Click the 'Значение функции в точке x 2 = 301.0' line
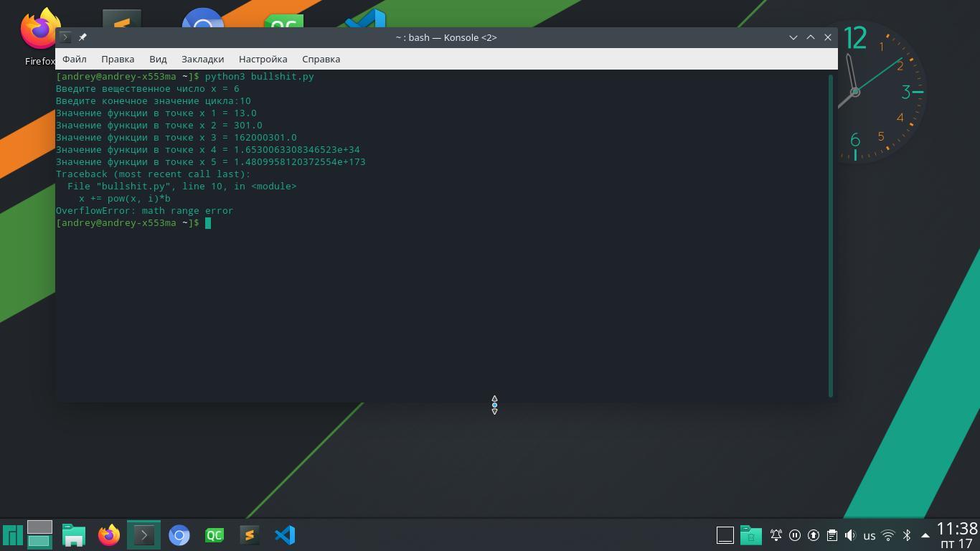The image size is (980, 551). pos(159,125)
